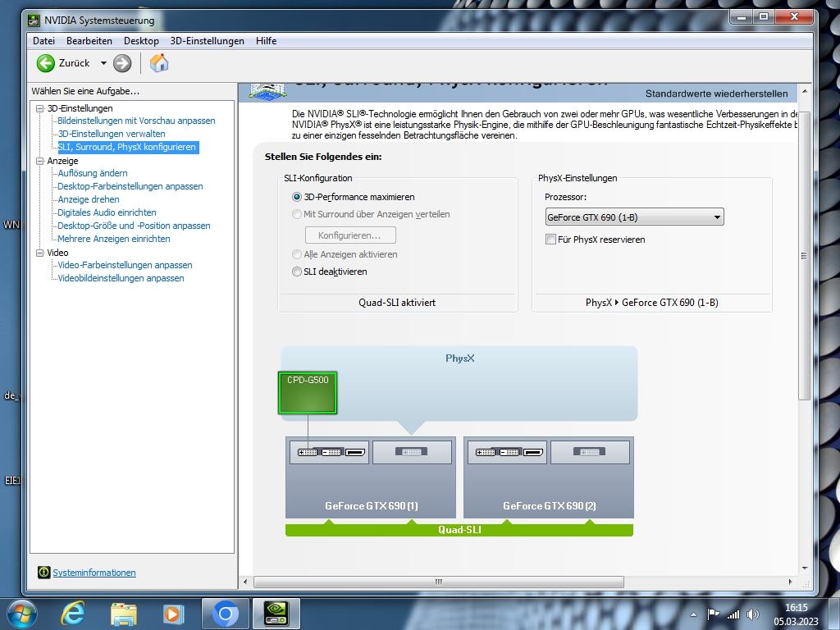The image size is (840, 630).
Task: Collapse the Video tree node
Action: coord(39,253)
